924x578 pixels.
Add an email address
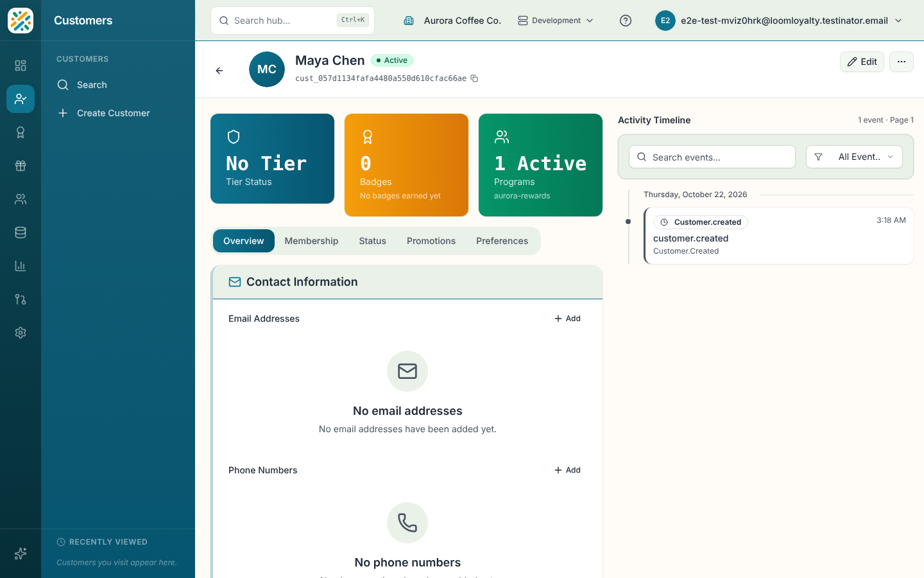567,319
